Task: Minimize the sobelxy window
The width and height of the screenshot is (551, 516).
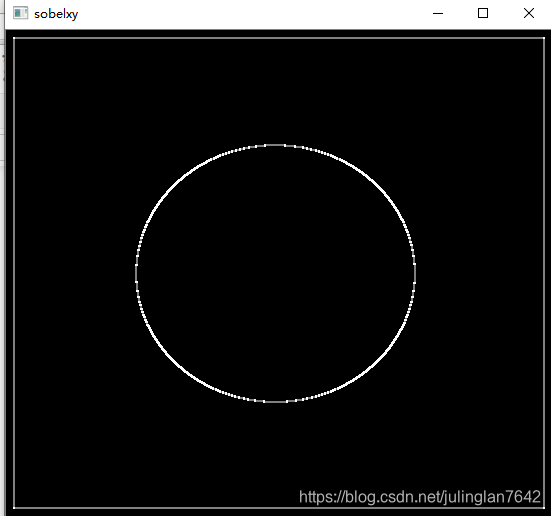Action: [x=438, y=13]
